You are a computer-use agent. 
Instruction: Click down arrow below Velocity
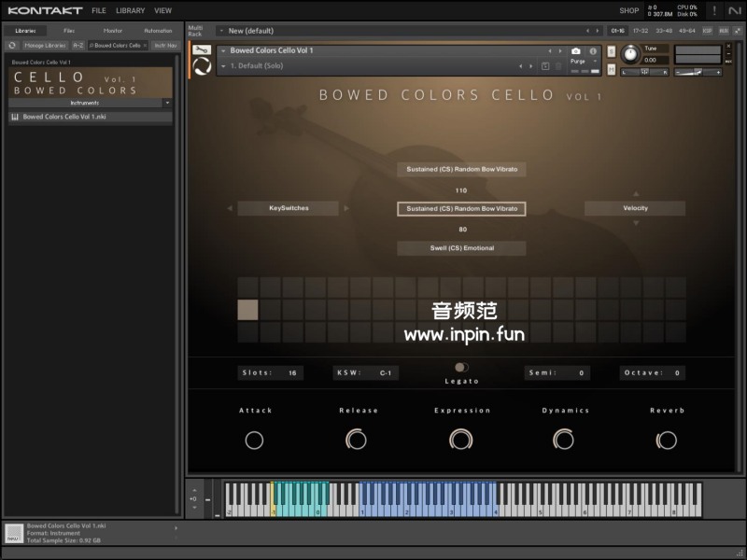(636, 223)
